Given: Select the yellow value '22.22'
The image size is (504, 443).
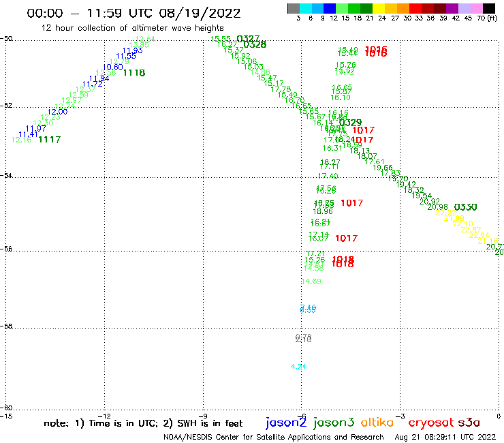Looking at the screenshot, I should pyautogui.click(x=446, y=213).
